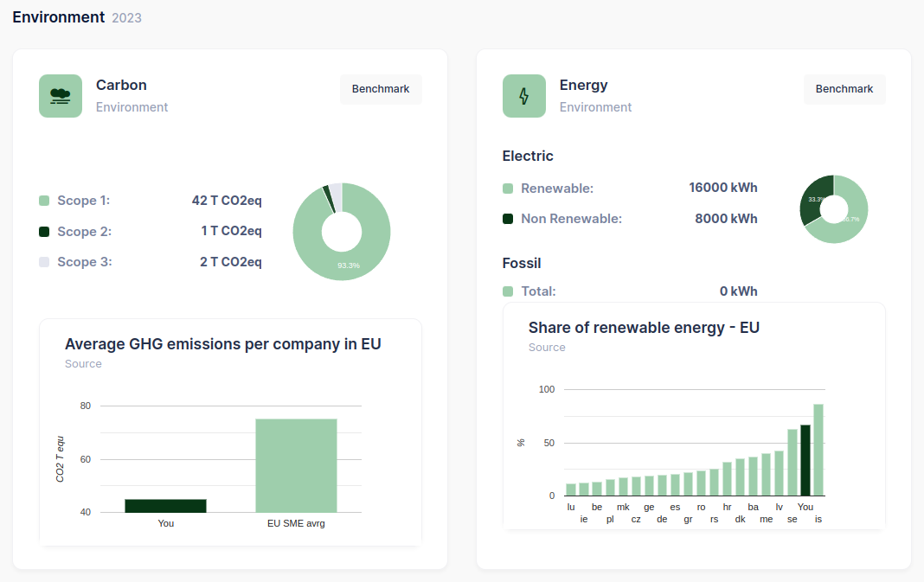Click the 'lu' axis label
The image size is (924, 582).
pos(570,507)
